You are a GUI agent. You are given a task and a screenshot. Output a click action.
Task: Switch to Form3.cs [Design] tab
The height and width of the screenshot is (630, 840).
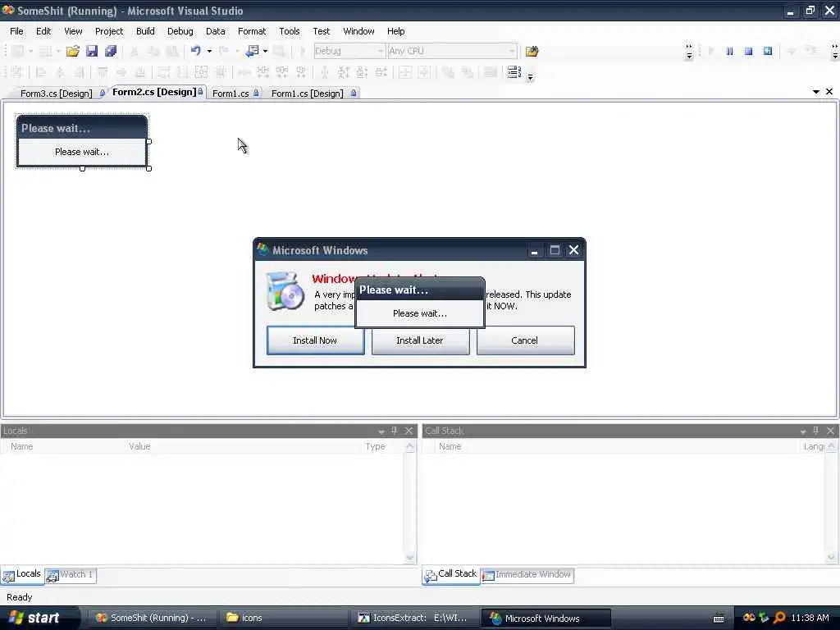tap(59, 94)
